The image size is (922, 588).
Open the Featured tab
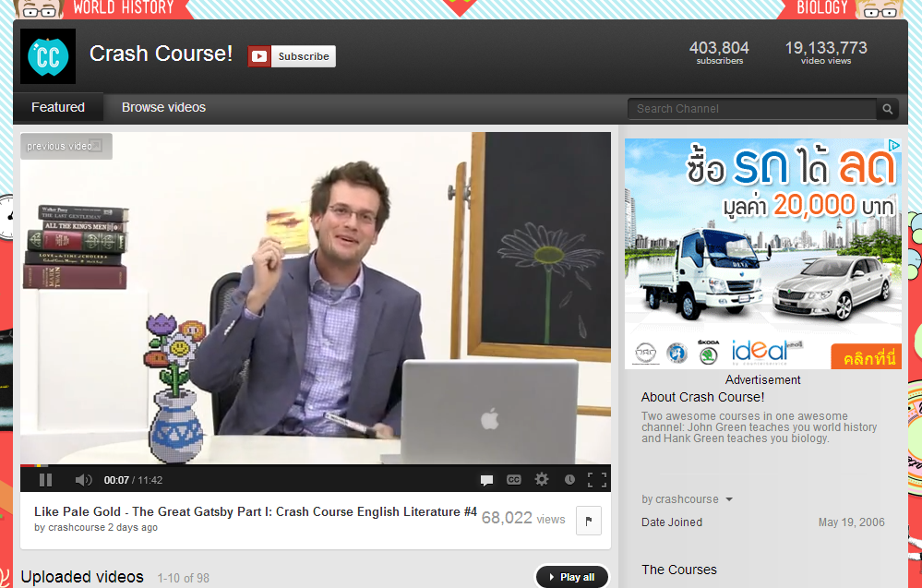click(58, 108)
